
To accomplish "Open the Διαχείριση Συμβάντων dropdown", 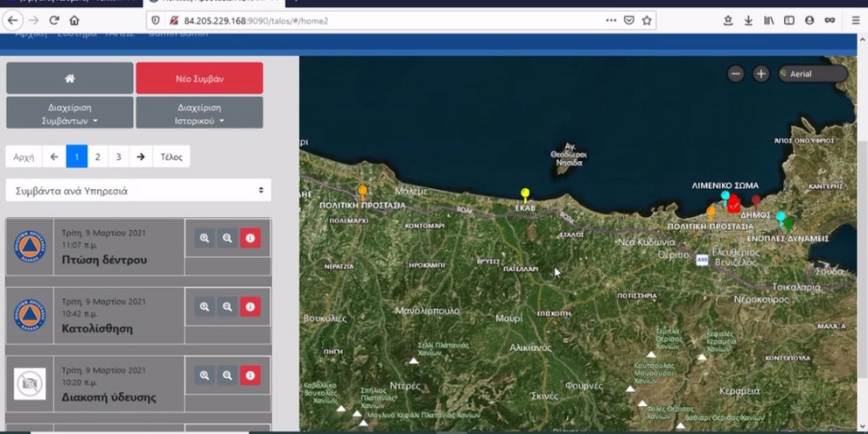I will pyautogui.click(x=70, y=113).
